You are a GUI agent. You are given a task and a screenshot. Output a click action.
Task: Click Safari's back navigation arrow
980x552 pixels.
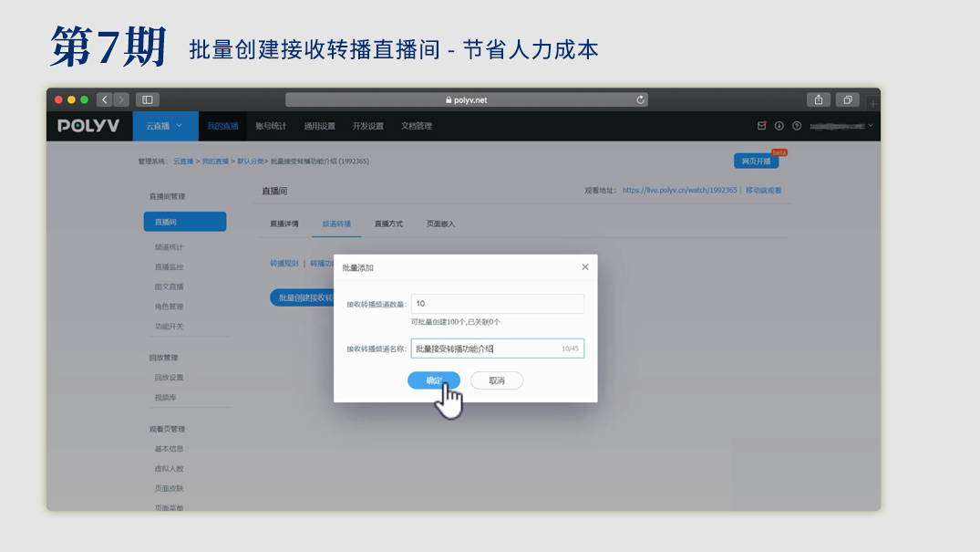(105, 99)
